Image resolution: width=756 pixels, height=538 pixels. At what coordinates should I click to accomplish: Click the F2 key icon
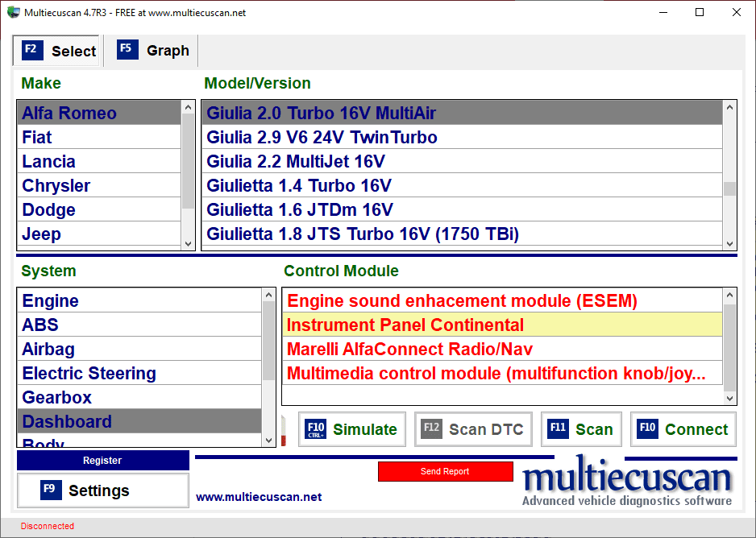[32, 50]
